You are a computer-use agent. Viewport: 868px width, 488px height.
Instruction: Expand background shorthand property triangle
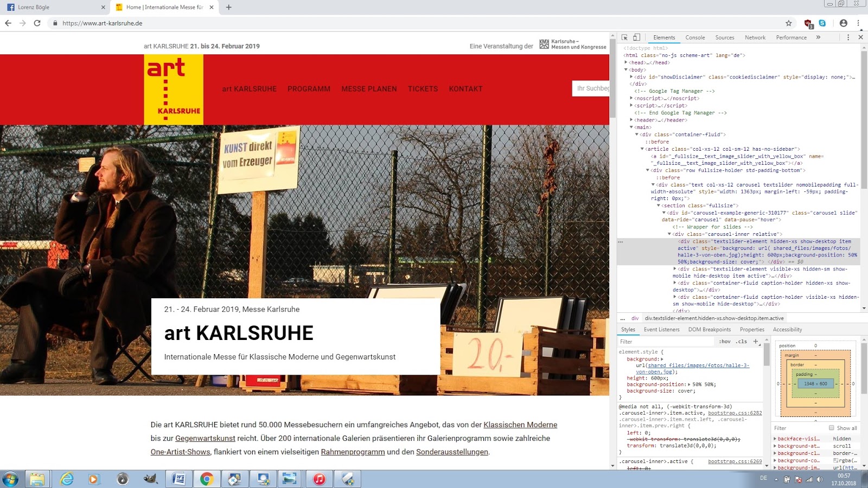pos(662,359)
